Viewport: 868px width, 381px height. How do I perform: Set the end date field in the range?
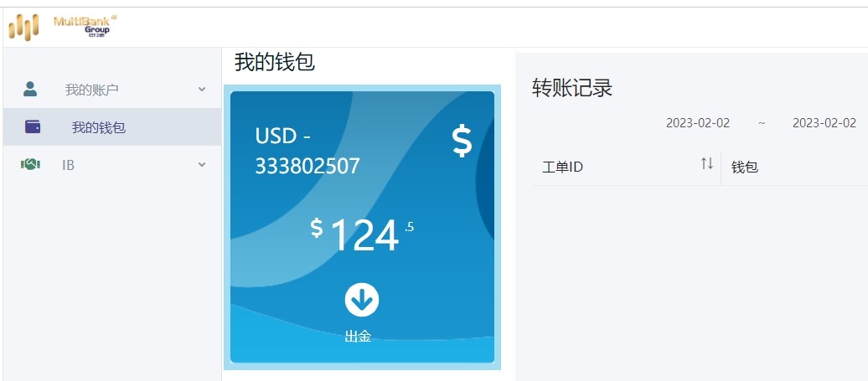pos(824,123)
